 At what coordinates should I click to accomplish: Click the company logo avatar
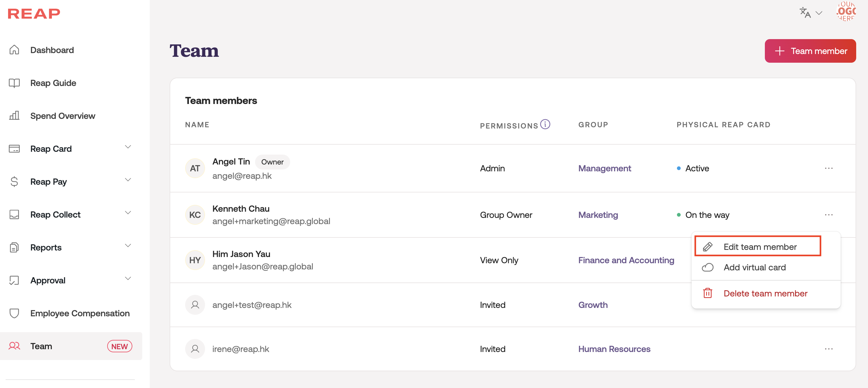[x=846, y=12]
